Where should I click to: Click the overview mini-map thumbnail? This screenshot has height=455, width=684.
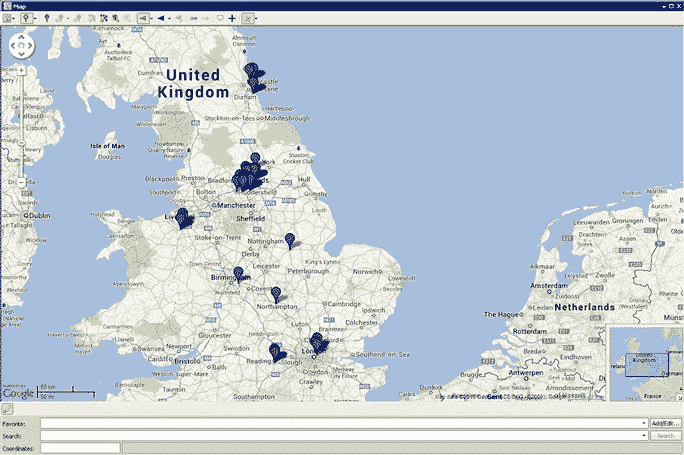646,363
